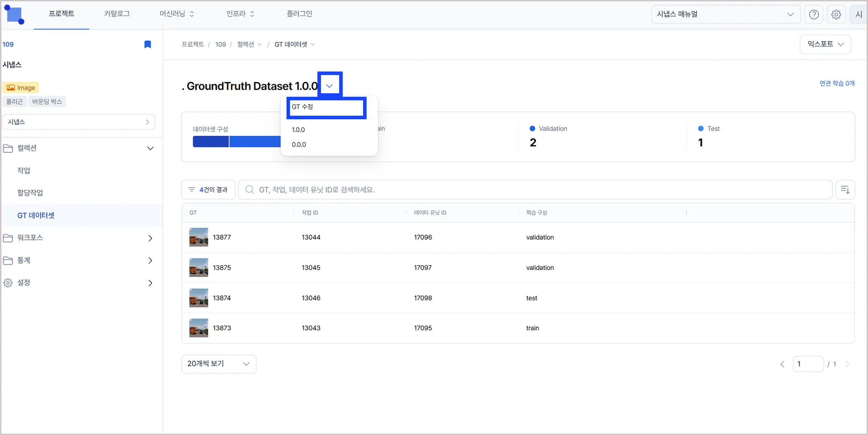Viewport: 868px width, 435px height.
Task: Click the '4건의 결과' filter button
Action: (208, 189)
